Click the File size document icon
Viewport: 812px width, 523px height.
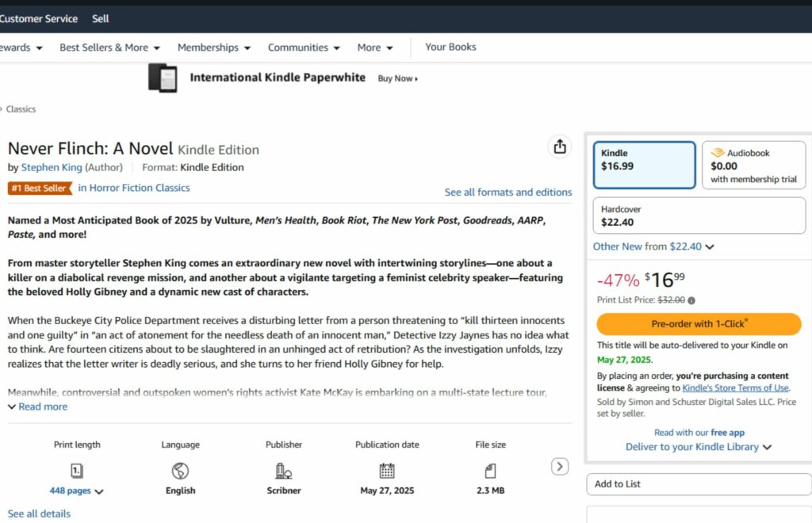pyautogui.click(x=490, y=471)
